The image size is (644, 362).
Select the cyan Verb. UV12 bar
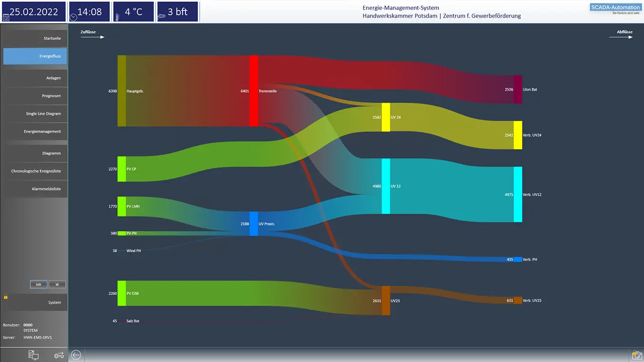click(x=518, y=194)
